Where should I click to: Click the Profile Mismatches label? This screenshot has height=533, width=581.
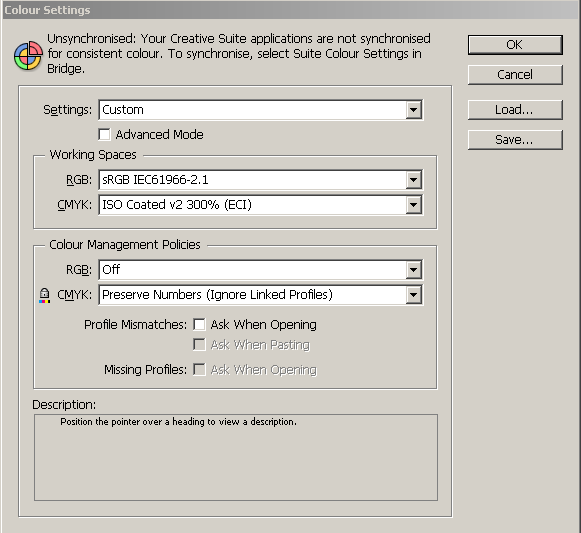click(x=136, y=325)
